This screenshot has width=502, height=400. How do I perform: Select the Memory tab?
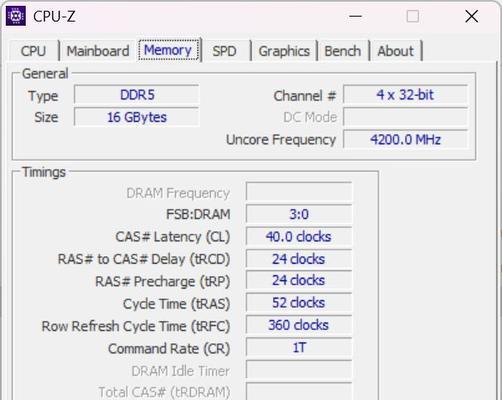[168, 50]
